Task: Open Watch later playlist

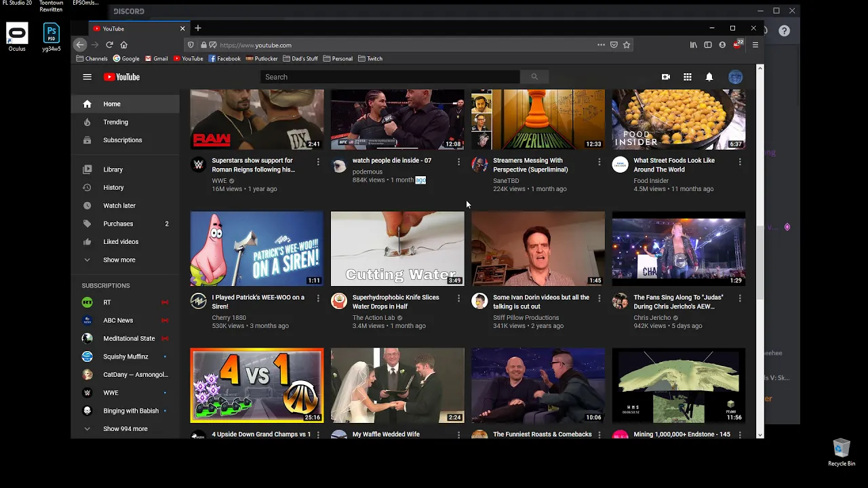Action: 125,205
